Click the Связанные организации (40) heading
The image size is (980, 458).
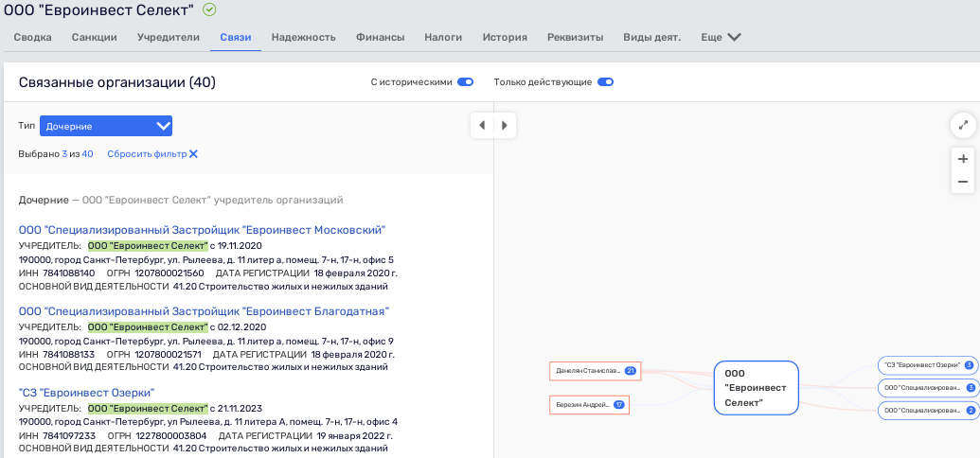tap(116, 82)
